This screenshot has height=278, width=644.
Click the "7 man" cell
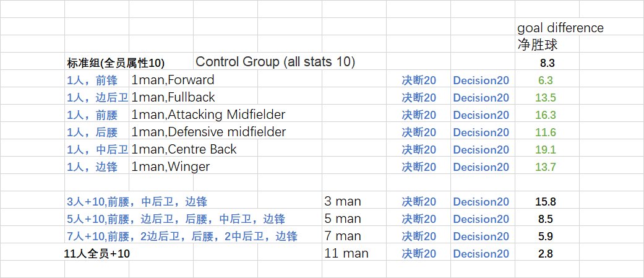tap(343, 236)
